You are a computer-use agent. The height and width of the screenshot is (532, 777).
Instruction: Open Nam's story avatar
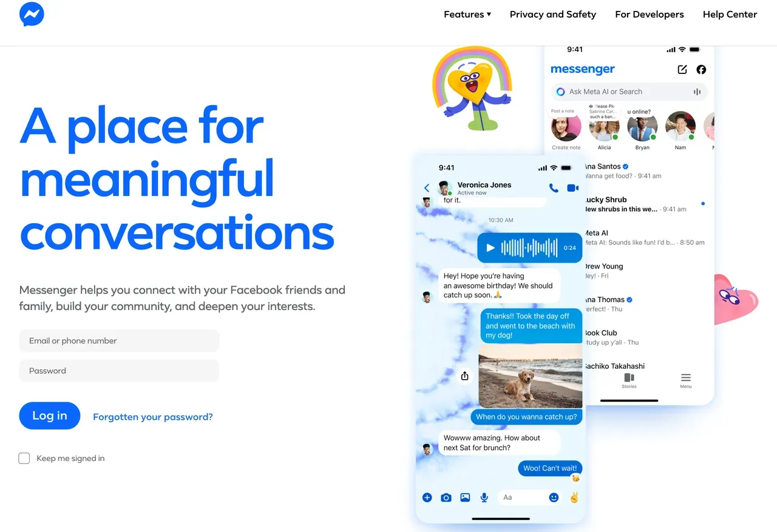tap(680, 126)
